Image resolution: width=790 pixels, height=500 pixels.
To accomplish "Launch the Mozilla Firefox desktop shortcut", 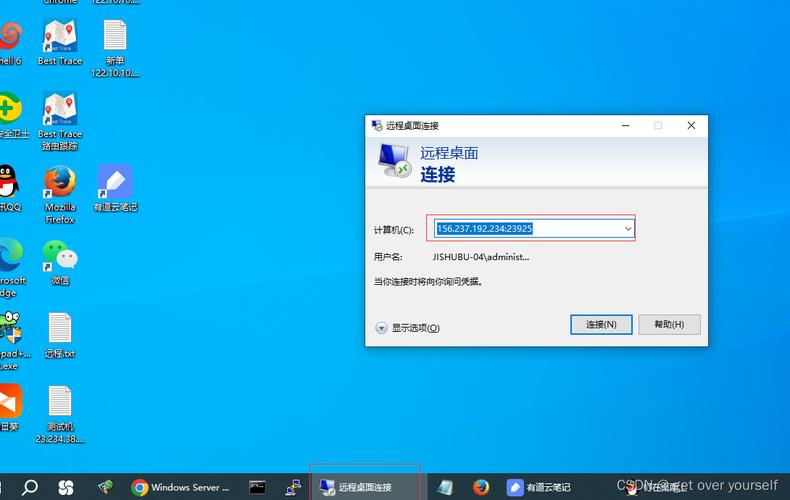I will tap(60, 194).
